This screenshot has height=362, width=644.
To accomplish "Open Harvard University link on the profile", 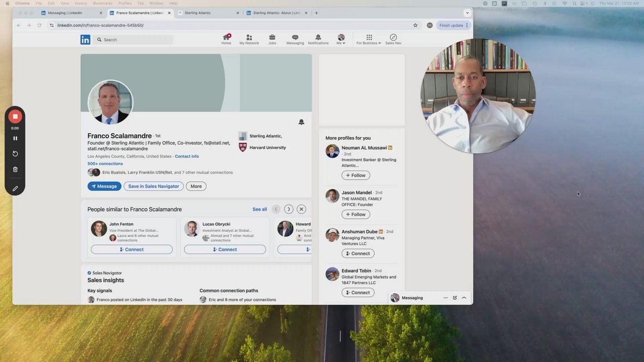I will pos(263,148).
